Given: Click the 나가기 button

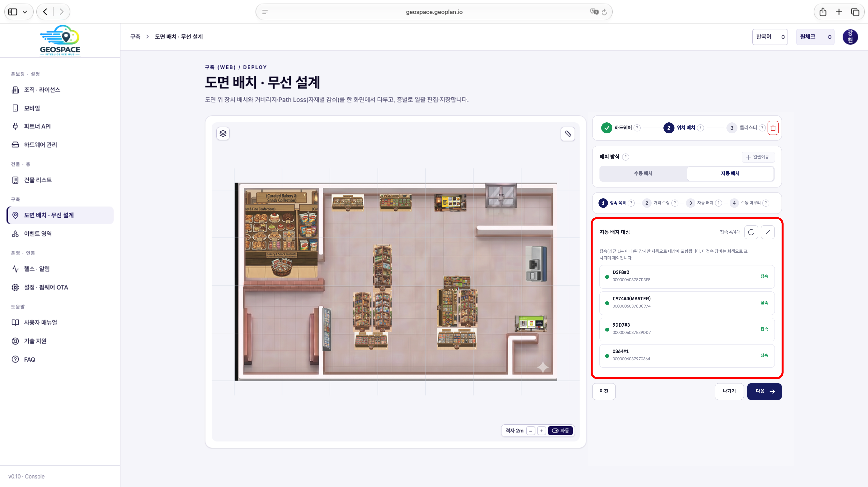Looking at the screenshot, I should point(729,391).
